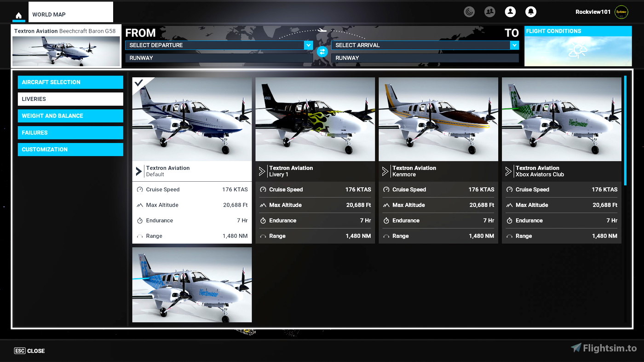Open the WEIGHT AND BALANCE panel

70,115
